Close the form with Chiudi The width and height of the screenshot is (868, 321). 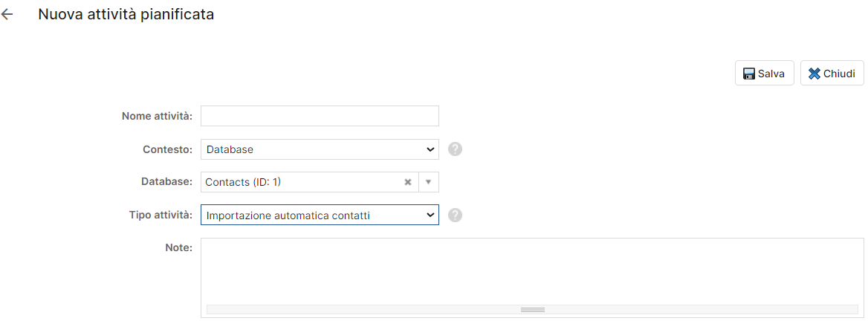coord(832,74)
